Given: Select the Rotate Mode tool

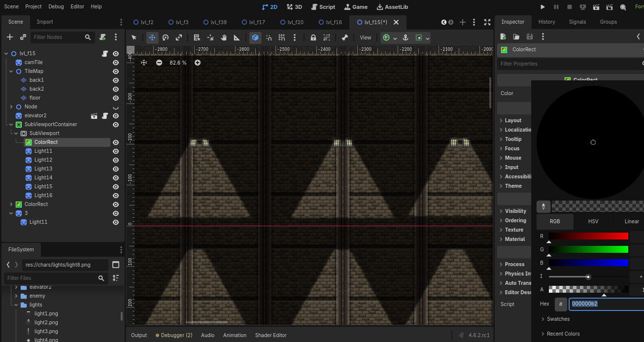Looking at the screenshot, I should tap(166, 37).
